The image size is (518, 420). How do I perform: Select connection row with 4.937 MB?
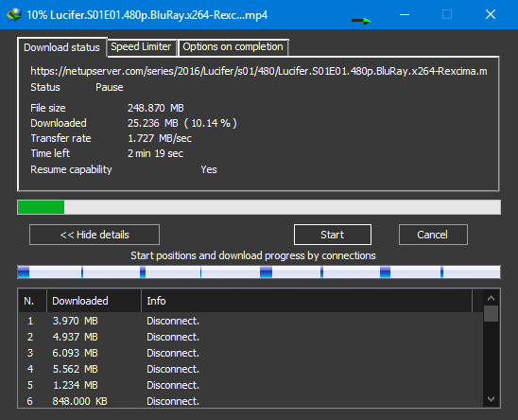pyautogui.click(x=250, y=337)
